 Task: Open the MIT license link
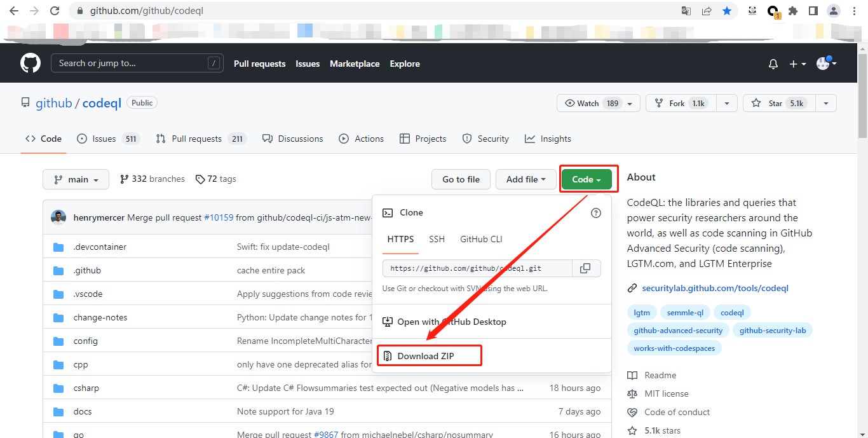666,394
